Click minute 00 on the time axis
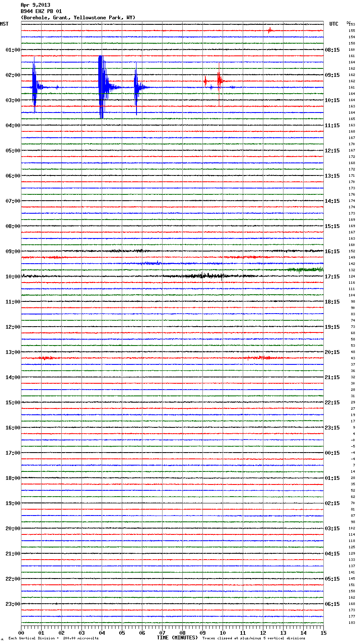This screenshot has height=644, width=357. 21,633
